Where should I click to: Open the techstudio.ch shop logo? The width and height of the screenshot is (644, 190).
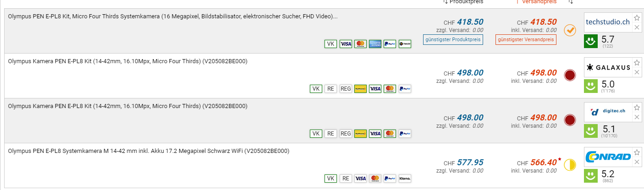coord(608,22)
